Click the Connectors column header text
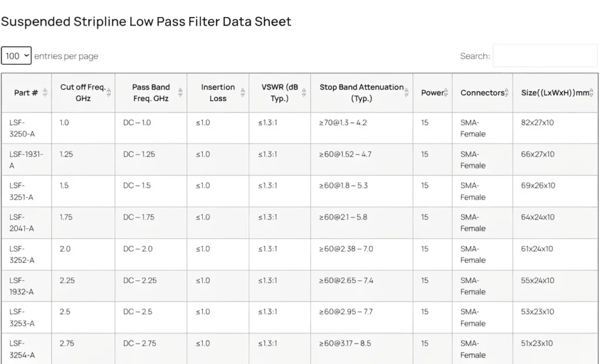Image resolution: width=600 pixels, height=364 pixels. tap(482, 92)
